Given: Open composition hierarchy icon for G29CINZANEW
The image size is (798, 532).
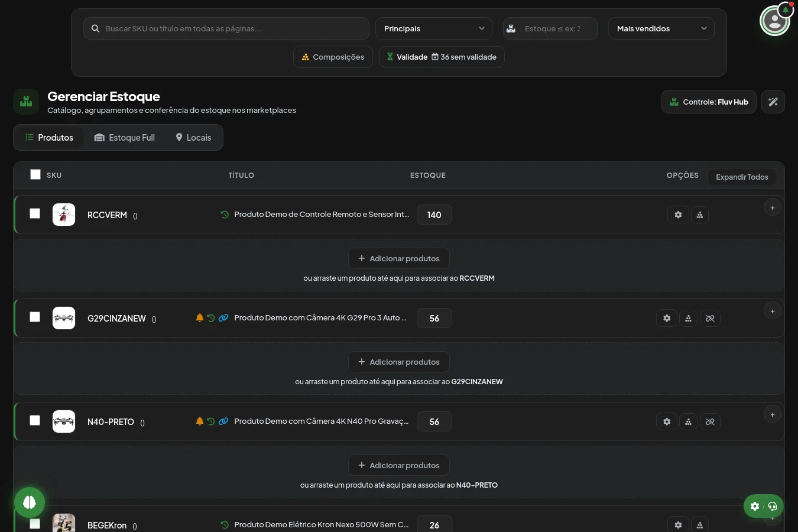Looking at the screenshot, I should pyautogui.click(x=688, y=318).
